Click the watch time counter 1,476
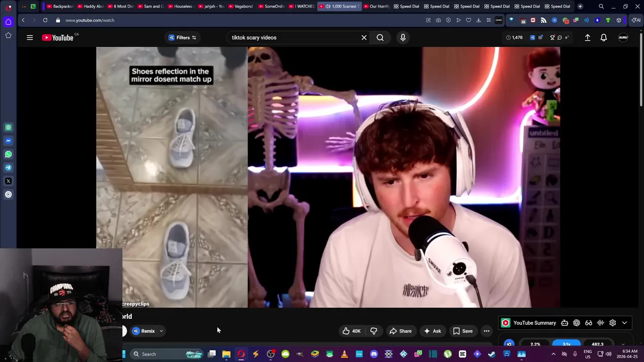 [514, 37]
